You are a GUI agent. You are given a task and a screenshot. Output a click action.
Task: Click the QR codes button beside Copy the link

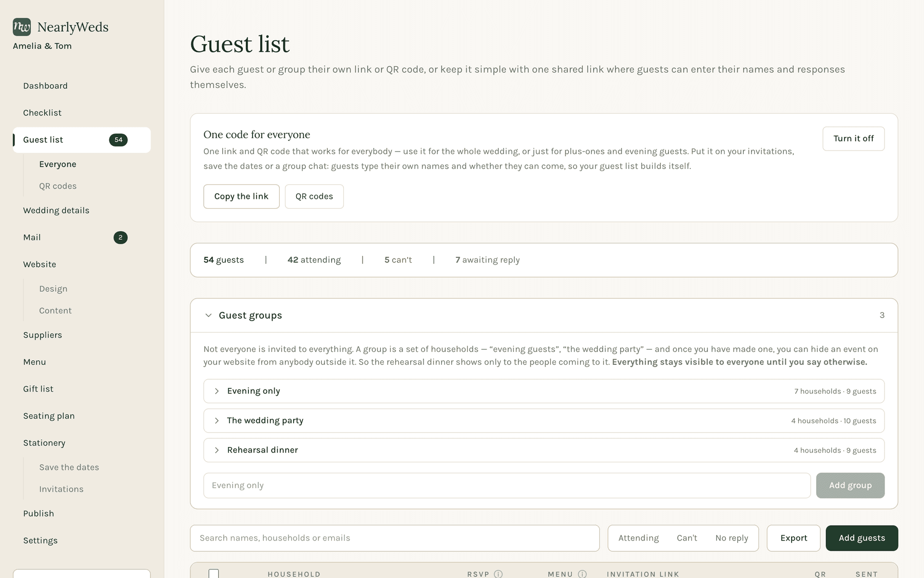[314, 196]
